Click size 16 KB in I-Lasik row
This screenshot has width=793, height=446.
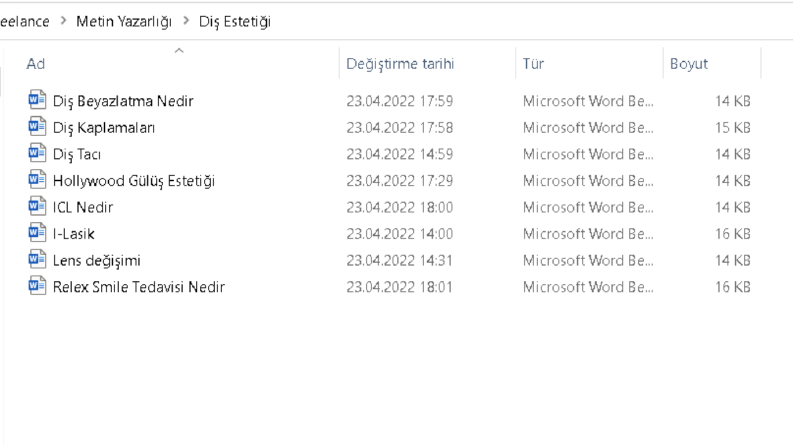733,234
